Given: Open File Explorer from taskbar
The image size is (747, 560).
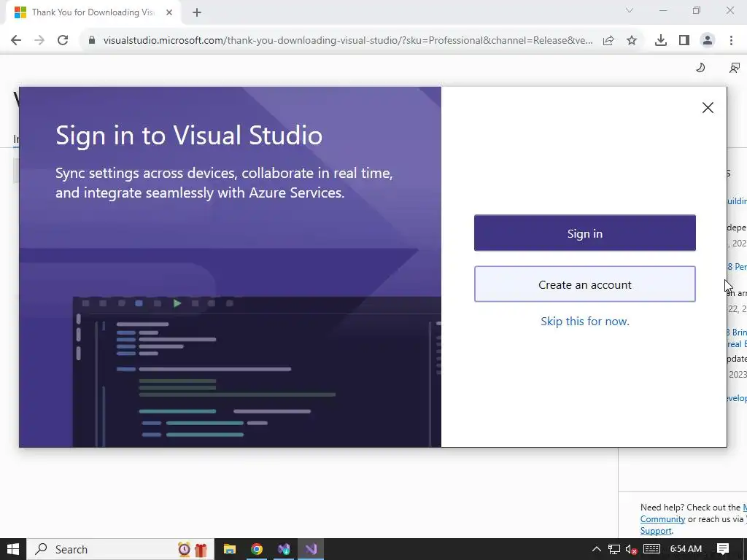Looking at the screenshot, I should [x=230, y=549].
